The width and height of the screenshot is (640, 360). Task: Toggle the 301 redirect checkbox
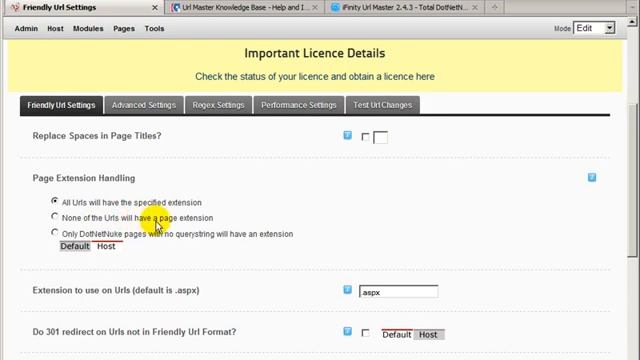tap(365, 333)
